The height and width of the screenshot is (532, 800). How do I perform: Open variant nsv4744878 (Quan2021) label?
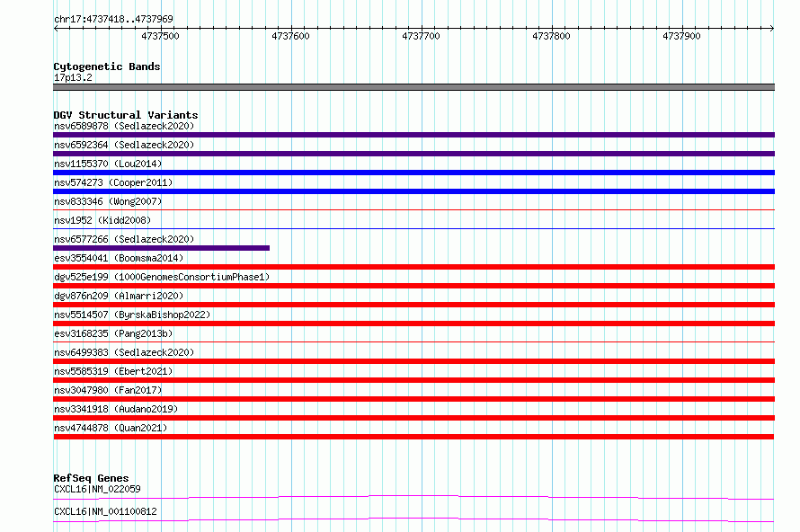(x=111, y=428)
